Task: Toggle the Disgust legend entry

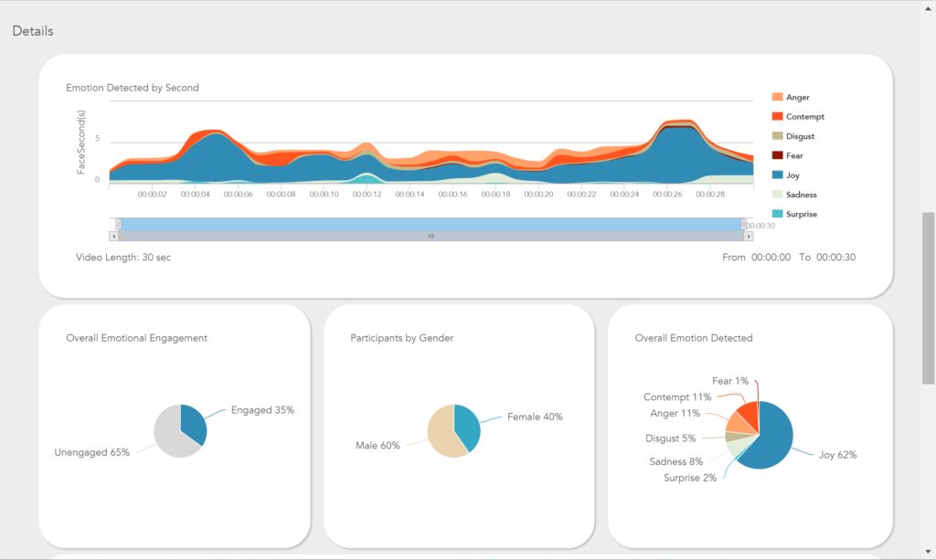Action: [792, 136]
